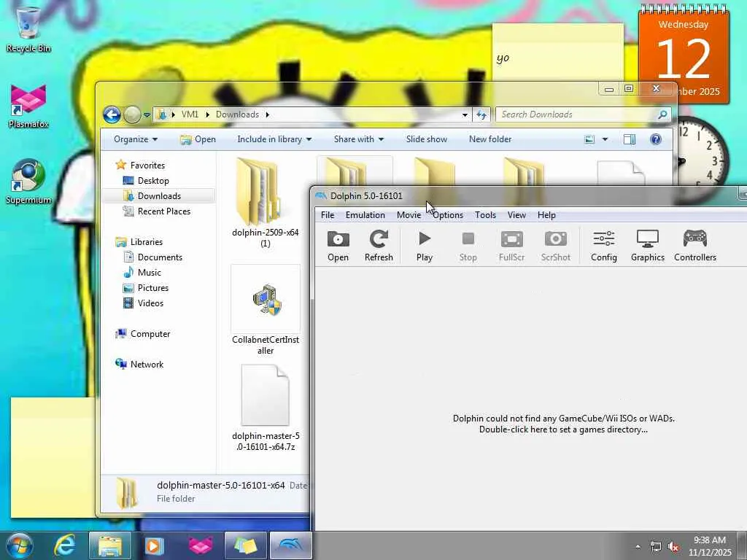Open the View menu in Dolphin

[x=516, y=215]
